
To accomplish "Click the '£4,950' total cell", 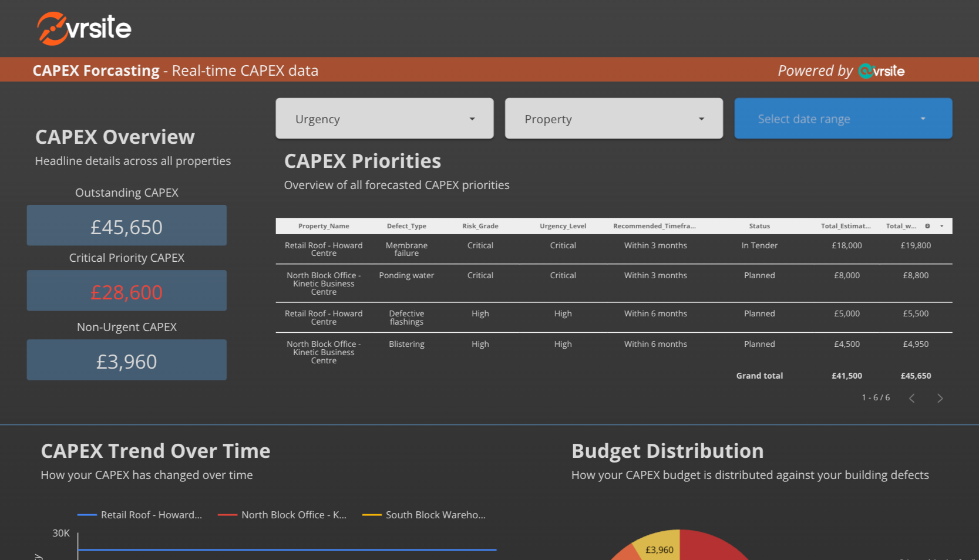I will (916, 344).
